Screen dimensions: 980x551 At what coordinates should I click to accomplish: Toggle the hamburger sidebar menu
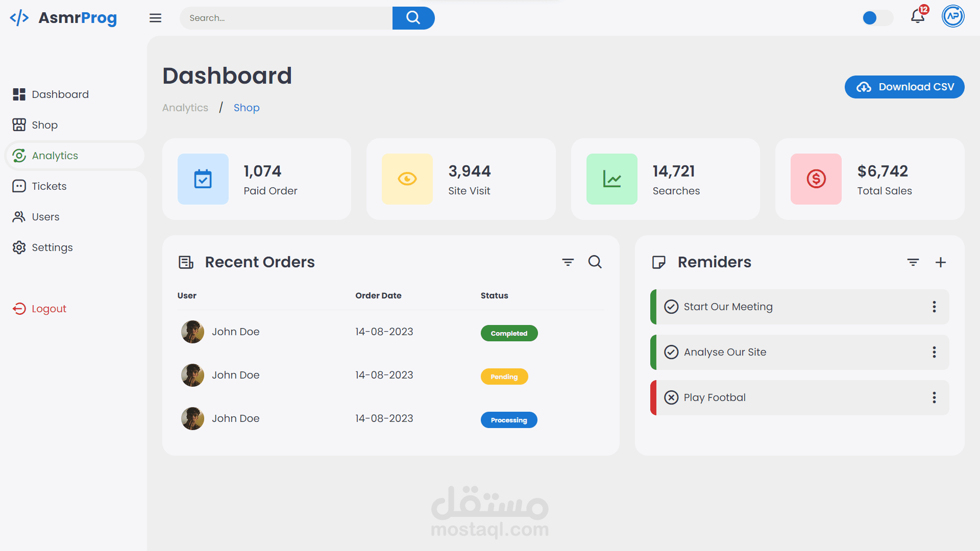click(155, 18)
